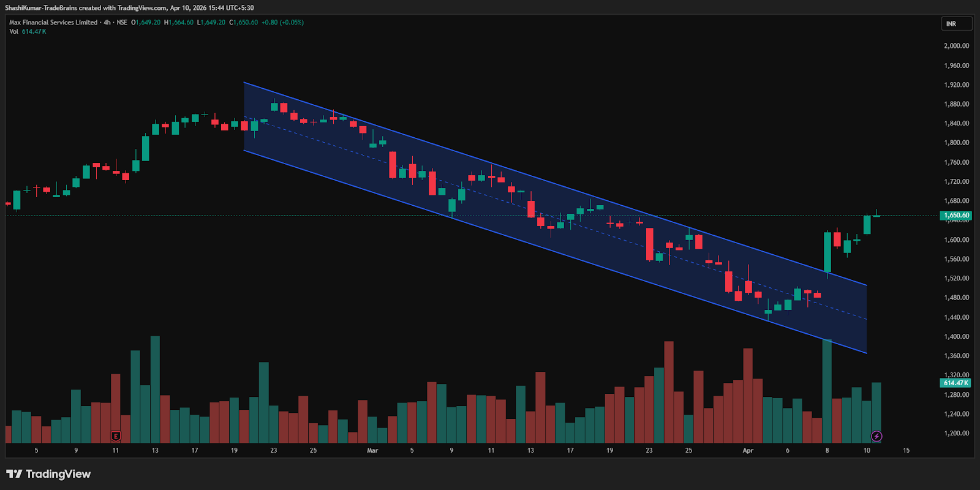Viewport: 980px width, 490px height.
Task: Click date label 15 on the time axis
Action: tap(906, 451)
